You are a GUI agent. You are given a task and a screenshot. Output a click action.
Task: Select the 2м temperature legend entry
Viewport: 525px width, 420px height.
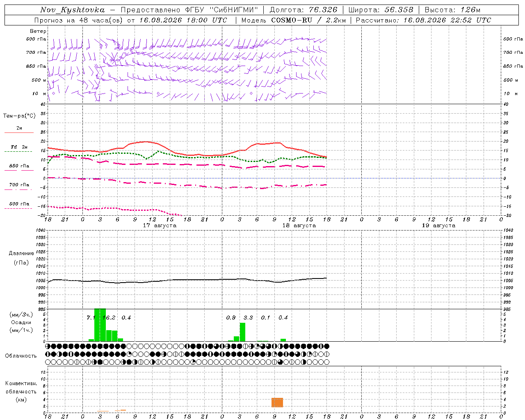[19, 128]
